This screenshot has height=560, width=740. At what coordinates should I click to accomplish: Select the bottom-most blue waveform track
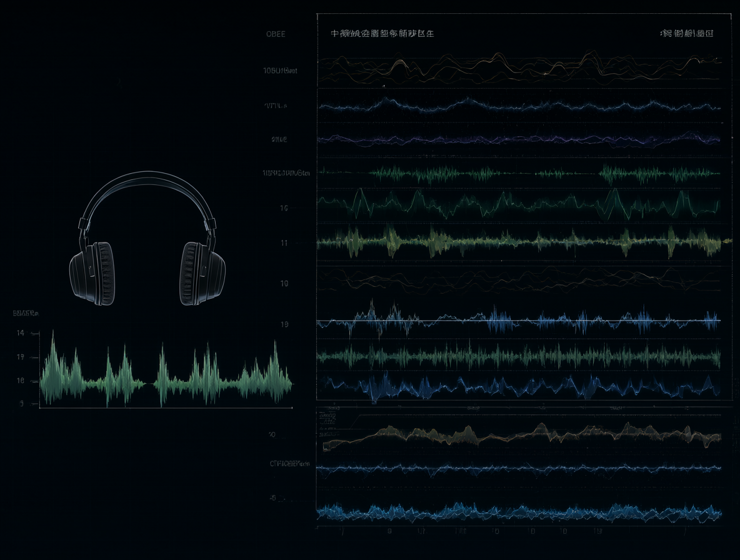(x=519, y=512)
